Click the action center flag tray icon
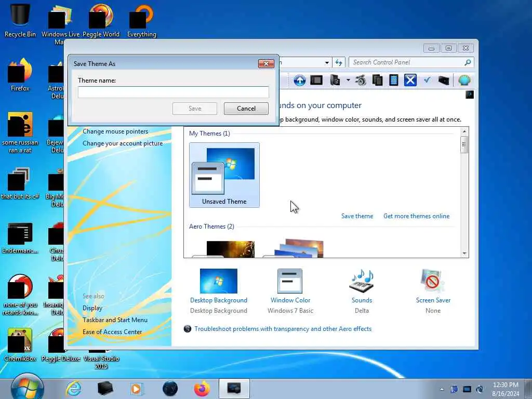The image size is (532, 399). coord(454,389)
